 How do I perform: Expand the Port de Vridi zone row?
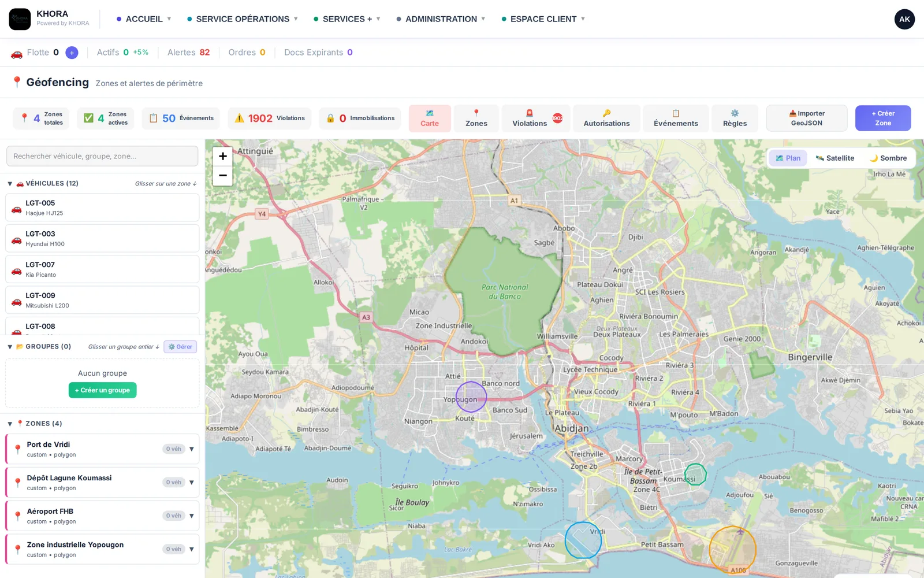tap(192, 449)
